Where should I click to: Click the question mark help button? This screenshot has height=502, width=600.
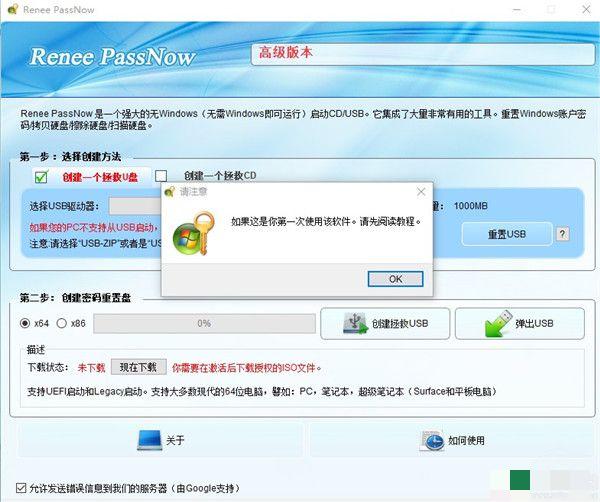click(562, 234)
